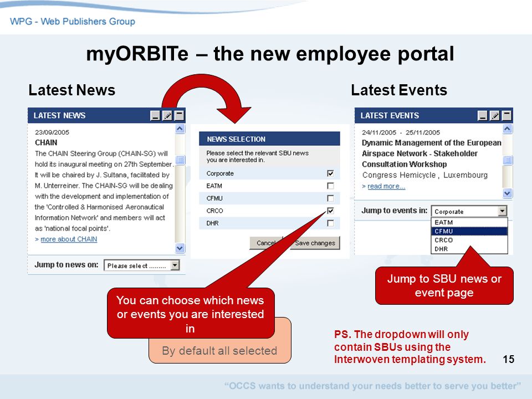532x399 pixels.
Task: Click the scroll up arrow in Latest News
Action: [x=180, y=129]
